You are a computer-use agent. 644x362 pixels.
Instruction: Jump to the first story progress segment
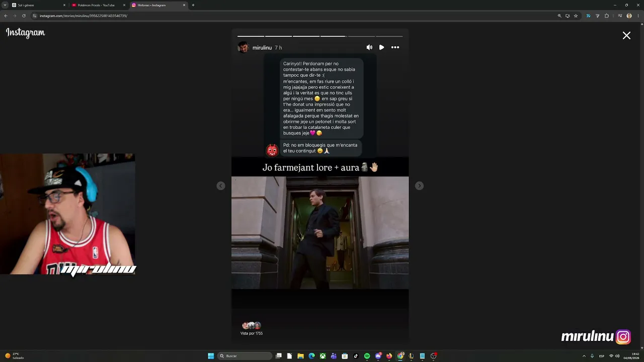pyautogui.click(x=251, y=36)
